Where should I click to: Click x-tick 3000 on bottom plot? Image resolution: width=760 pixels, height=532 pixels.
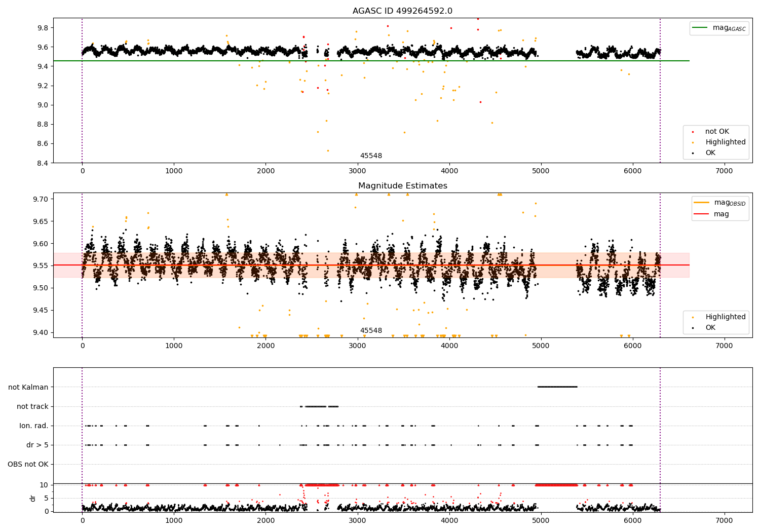click(357, 521)
